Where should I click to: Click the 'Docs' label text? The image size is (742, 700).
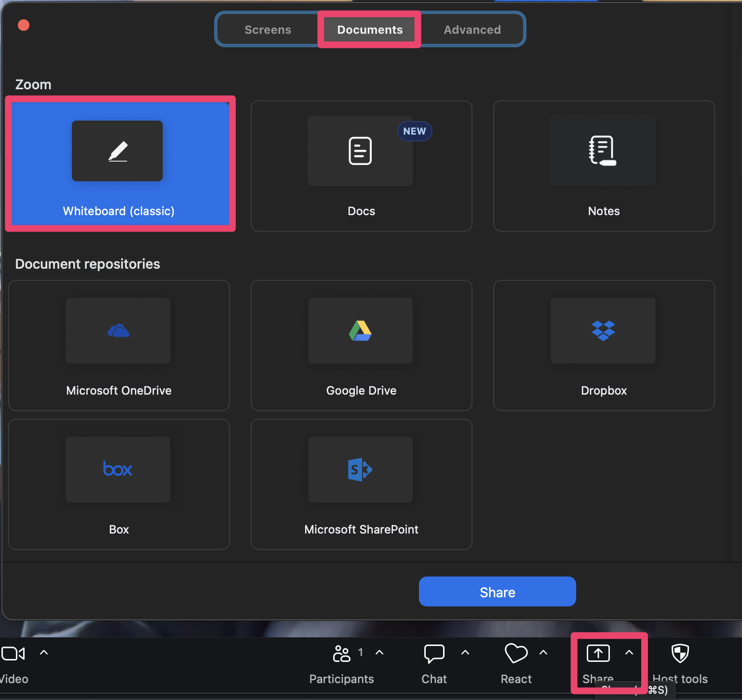(x=361, y=211)
